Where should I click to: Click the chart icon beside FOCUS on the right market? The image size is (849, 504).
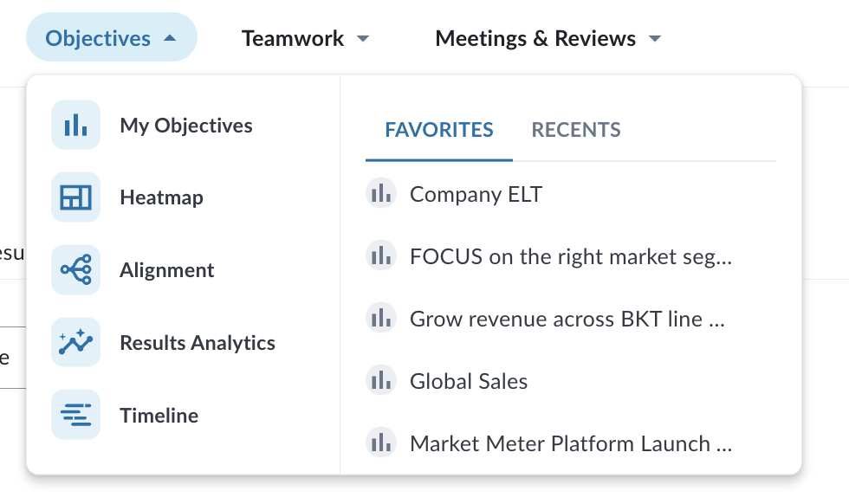coord(381,255)
